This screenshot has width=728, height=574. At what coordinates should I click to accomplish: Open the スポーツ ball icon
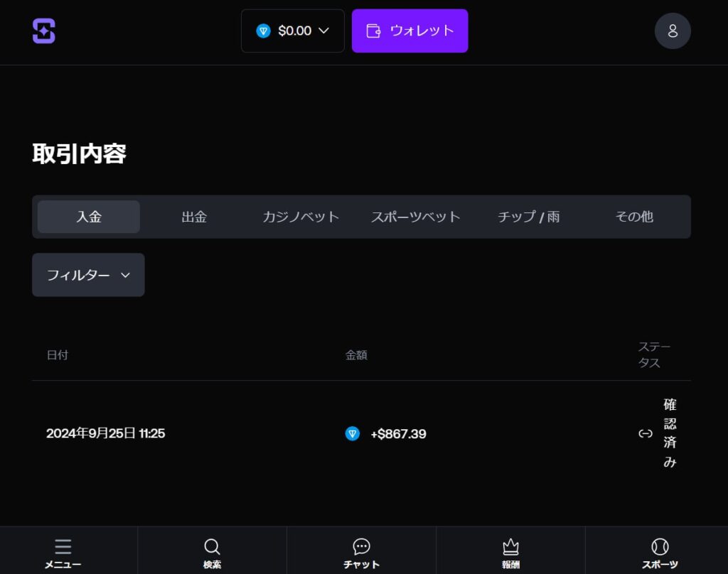click(660, 546)
